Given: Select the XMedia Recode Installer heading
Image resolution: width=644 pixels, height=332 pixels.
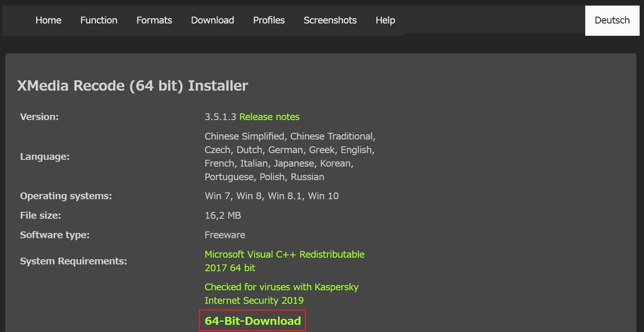Looking at the screenshot, I should coord(132,85).
